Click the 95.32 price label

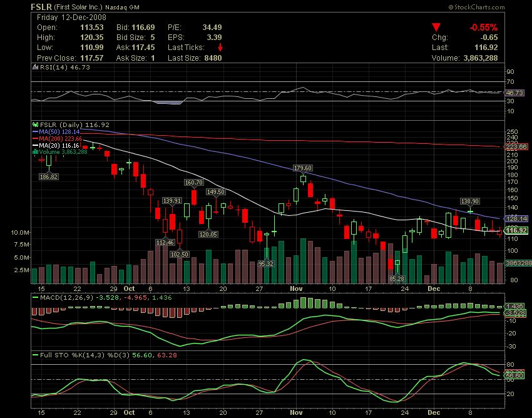pyautogui.click(x=265, y=263)
